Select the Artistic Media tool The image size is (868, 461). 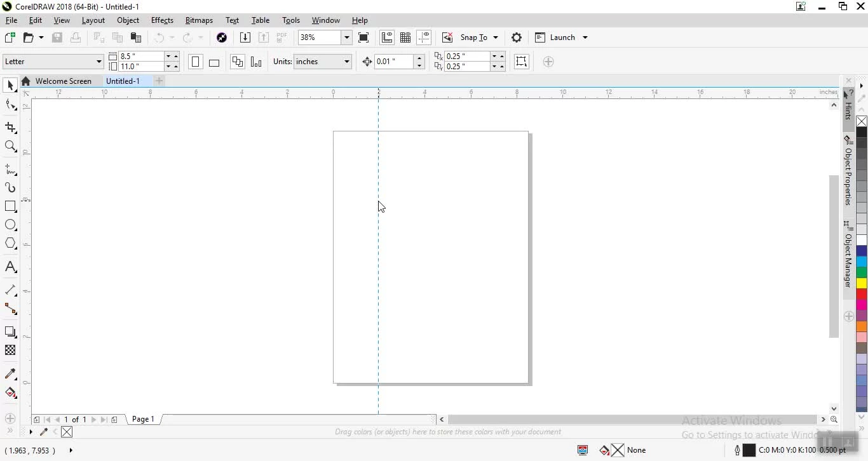(x=10, y=187)
